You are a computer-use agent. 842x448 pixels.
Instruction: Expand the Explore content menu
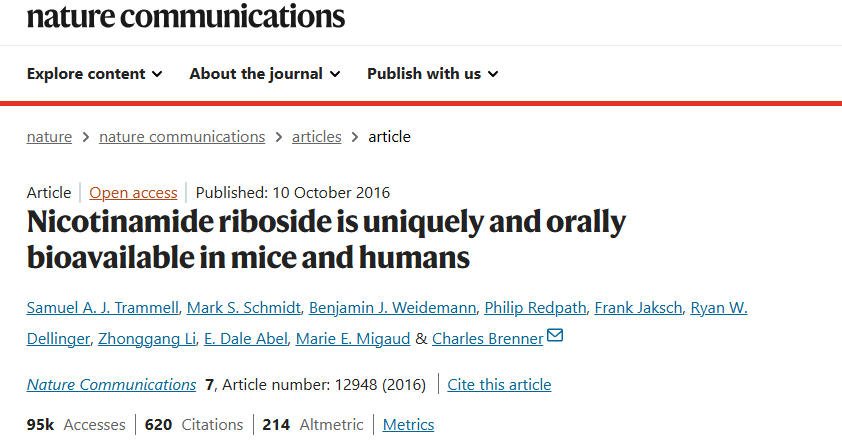tap(94, 74)
